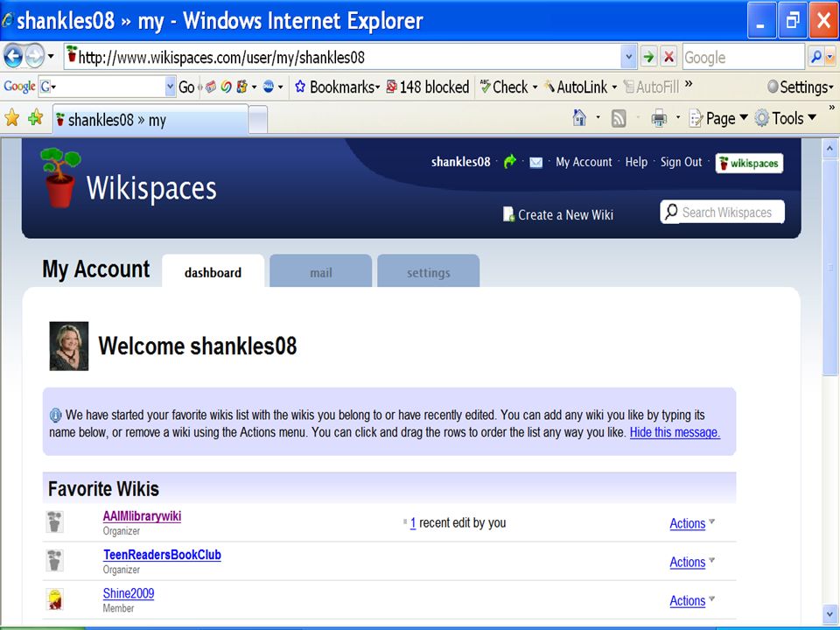The image size is (840, 630).
Task: Click the Home page icon
Action: point(579,118)
